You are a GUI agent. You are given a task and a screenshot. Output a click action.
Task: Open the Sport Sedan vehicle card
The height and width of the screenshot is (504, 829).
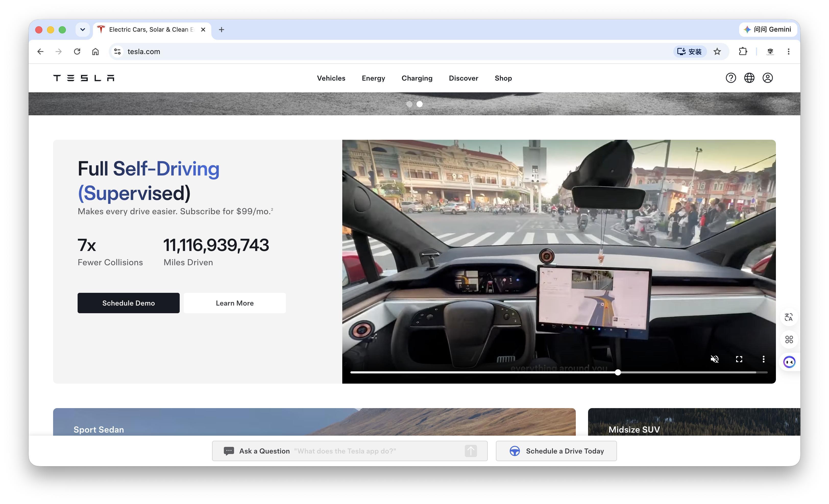[314, 422]
